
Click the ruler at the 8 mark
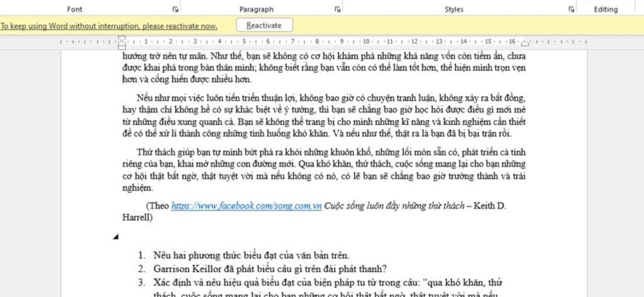(x=317, y=42)
